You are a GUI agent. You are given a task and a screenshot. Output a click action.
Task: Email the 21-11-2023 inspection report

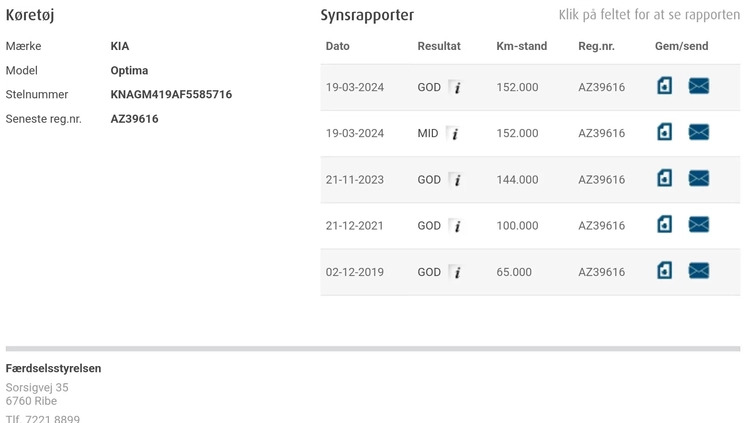[x=699, y=178]
